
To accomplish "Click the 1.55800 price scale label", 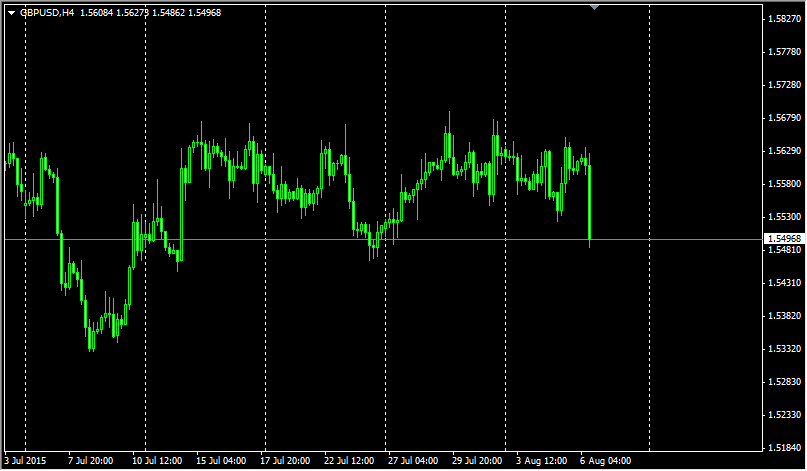I will pos(784,184).
